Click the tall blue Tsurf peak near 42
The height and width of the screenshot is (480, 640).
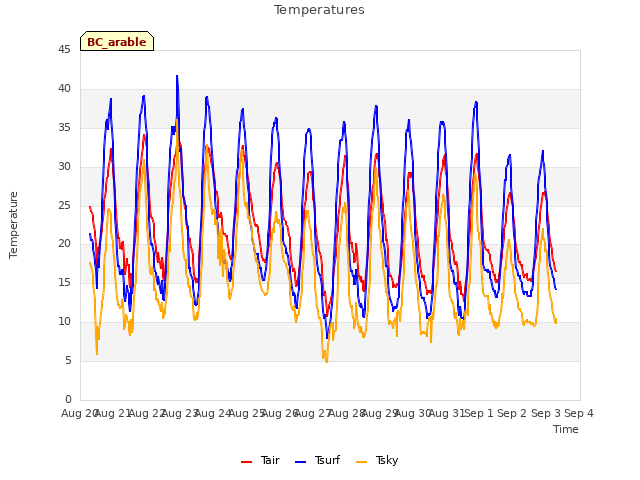177,76
